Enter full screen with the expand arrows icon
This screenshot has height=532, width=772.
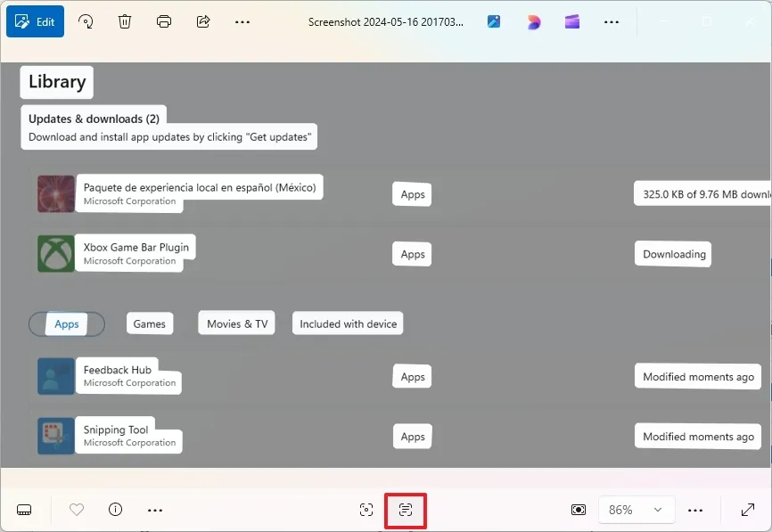pos(748,510)
